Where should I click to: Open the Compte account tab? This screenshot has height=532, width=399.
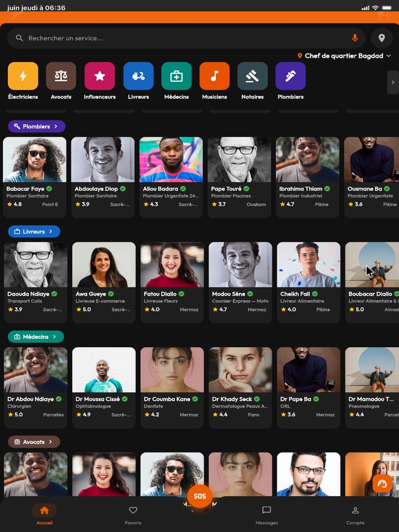[x=355, y=515]
